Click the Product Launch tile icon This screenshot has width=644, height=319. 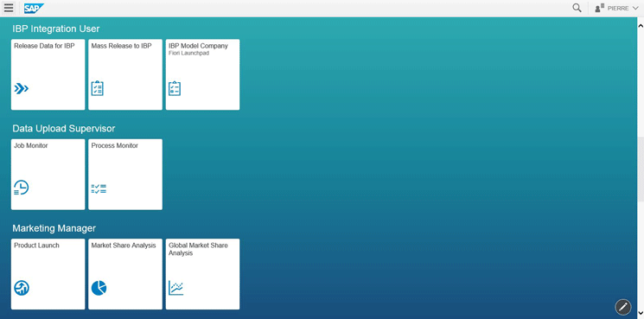(x=22, y=288)
